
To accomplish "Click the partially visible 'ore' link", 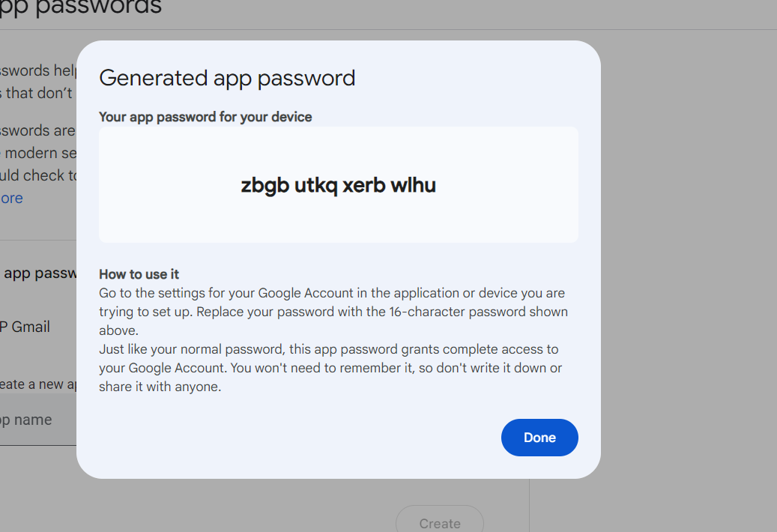I will click(12, 199).
